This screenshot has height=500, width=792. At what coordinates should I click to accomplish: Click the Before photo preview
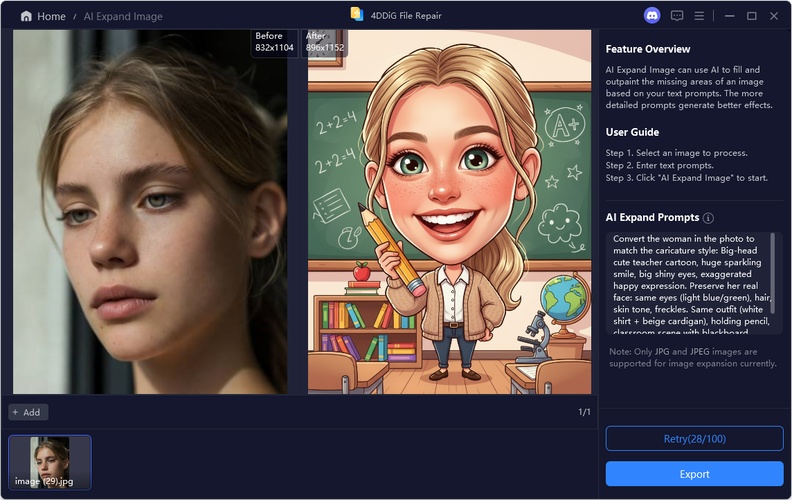(x=150, y=212)
